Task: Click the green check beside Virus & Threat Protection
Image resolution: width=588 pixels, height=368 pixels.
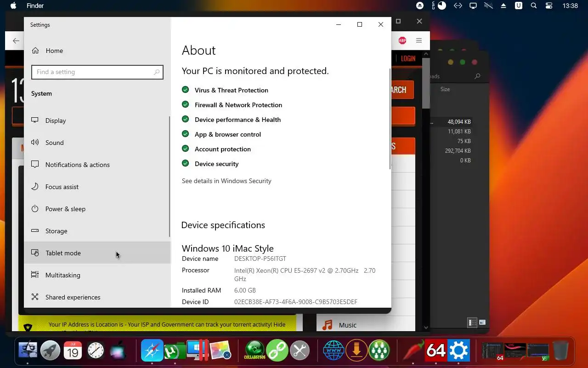Action: [x=186, y=90]
